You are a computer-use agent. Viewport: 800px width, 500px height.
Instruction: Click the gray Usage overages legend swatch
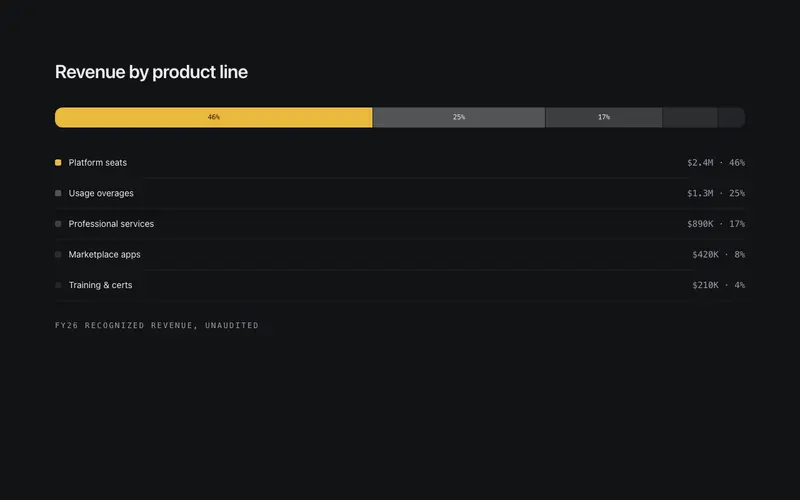[x=58, y=193]
